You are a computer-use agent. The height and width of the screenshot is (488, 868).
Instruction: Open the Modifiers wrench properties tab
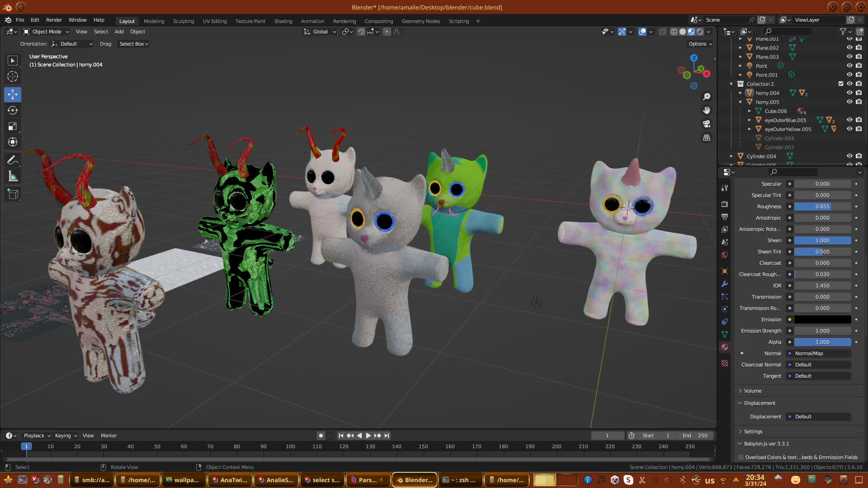[x=725, y=284]
